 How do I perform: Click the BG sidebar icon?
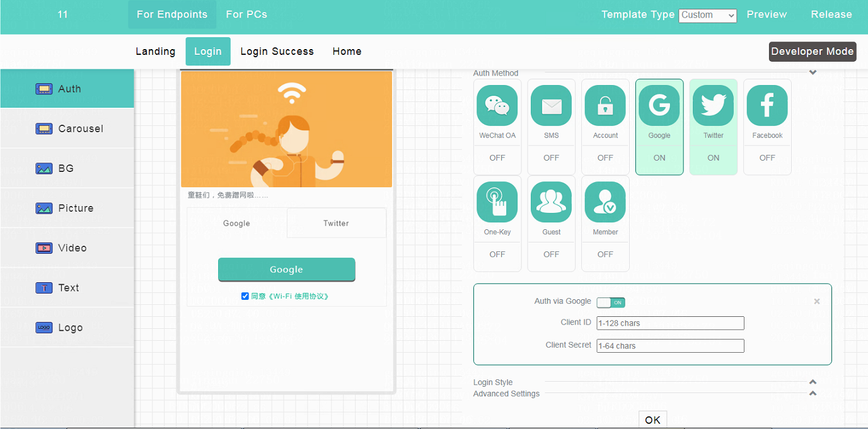43,168
